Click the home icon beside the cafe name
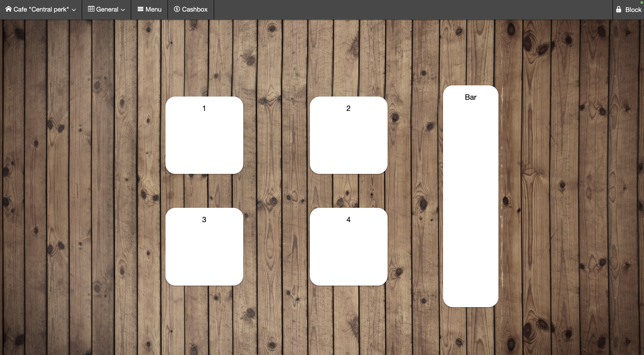The image size is (644, 355). (9, 9)
